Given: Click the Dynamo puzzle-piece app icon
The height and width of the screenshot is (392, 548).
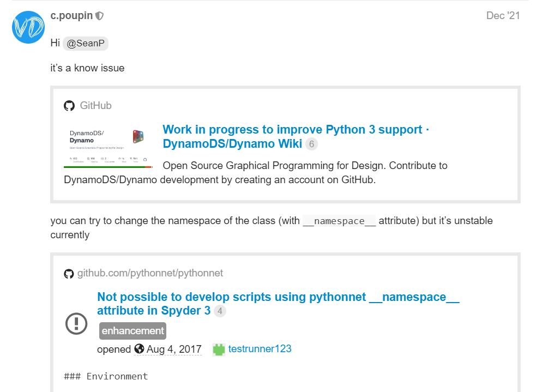Looking at the screenshot, I should pos(138,136).
